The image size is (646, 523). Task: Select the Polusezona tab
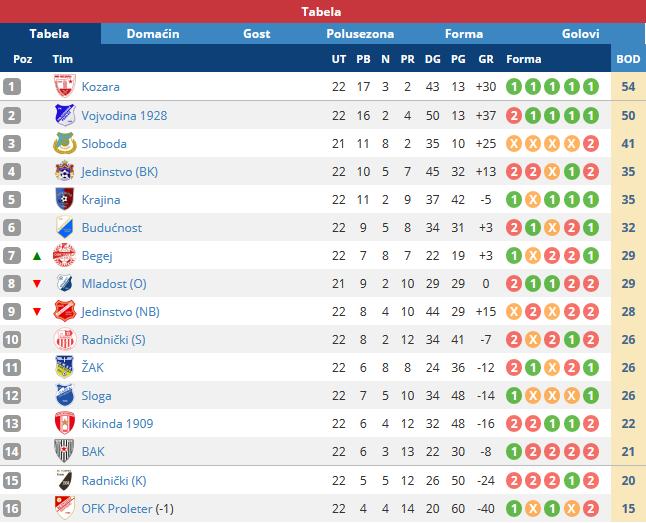[360, 34]
